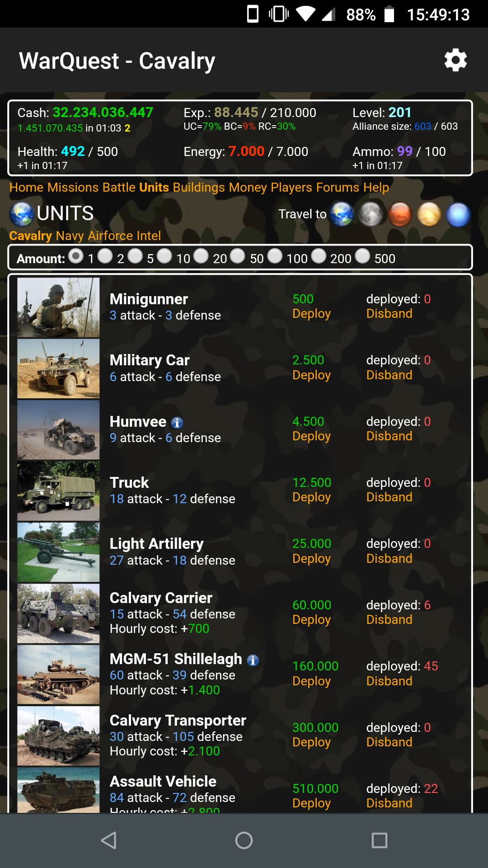Image resolution: width=488 pixels, height=868 pixels.
Task: Select amount 10 radio button
Action: (164, 256)
